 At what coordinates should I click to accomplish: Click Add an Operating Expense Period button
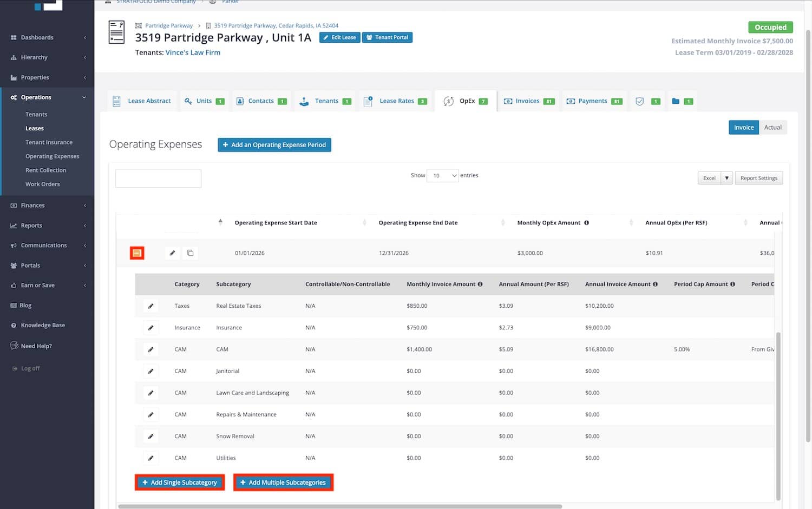point(274,145)
